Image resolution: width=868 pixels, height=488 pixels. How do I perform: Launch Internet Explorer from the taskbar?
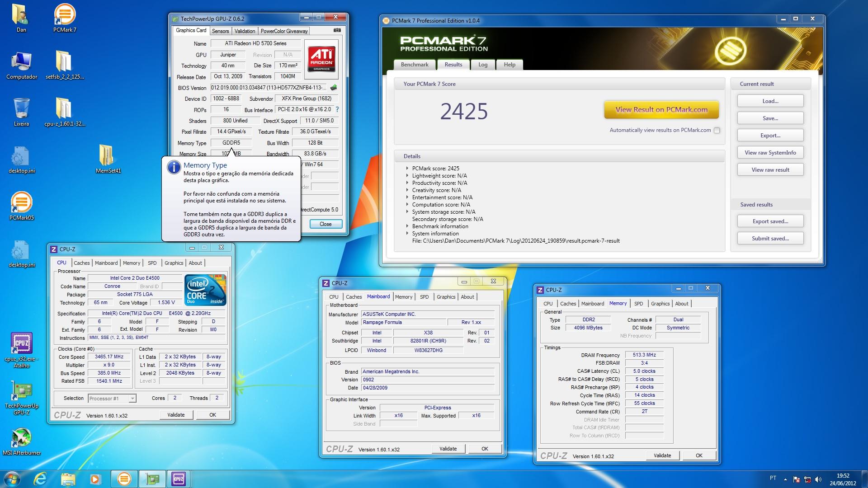tap(40, 479)
